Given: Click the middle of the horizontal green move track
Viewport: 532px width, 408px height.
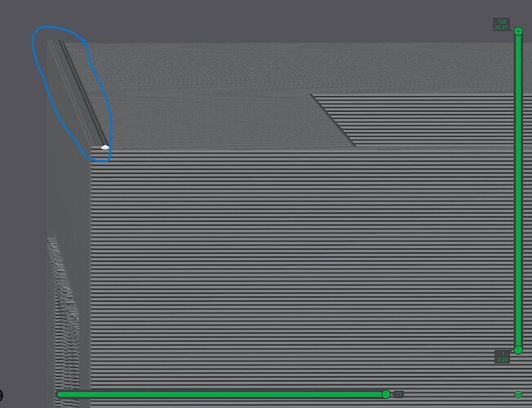Looking at the screenshot, I should point(219,394).
